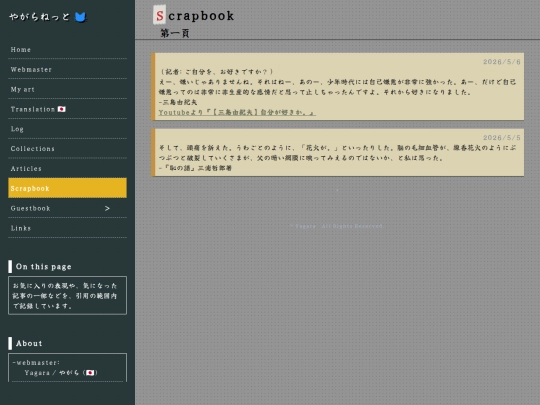Image resolution: width=540 pixels, height=405 pixels.
Task: Open the Guestbook menu item
Action: click(x=68, y=208)
